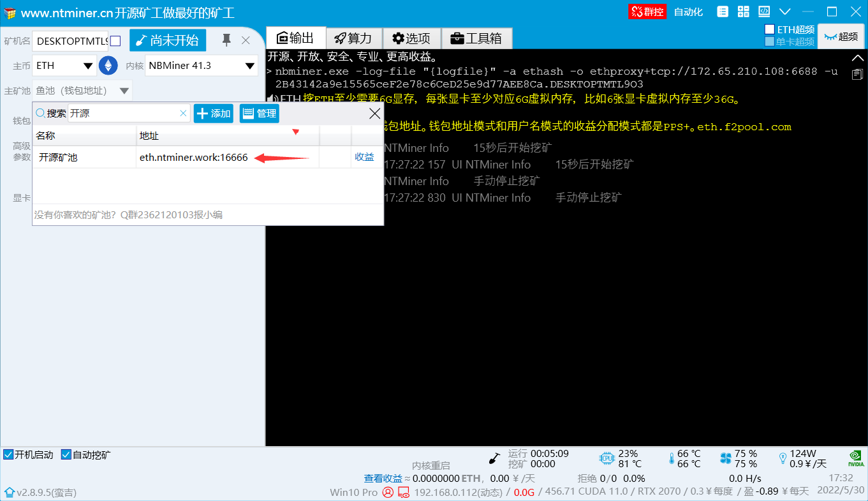Click the version upgrade icon v2.8.9.5

(10, 493)
